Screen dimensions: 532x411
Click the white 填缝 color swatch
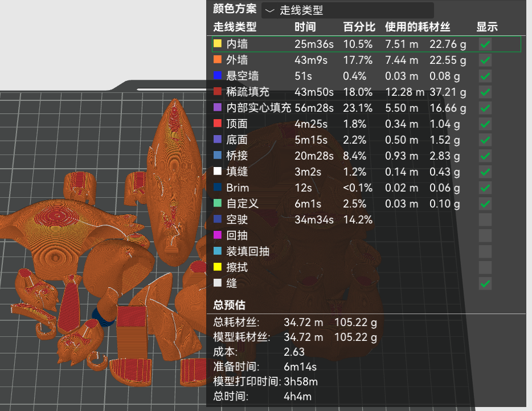[x=218, y=171]
